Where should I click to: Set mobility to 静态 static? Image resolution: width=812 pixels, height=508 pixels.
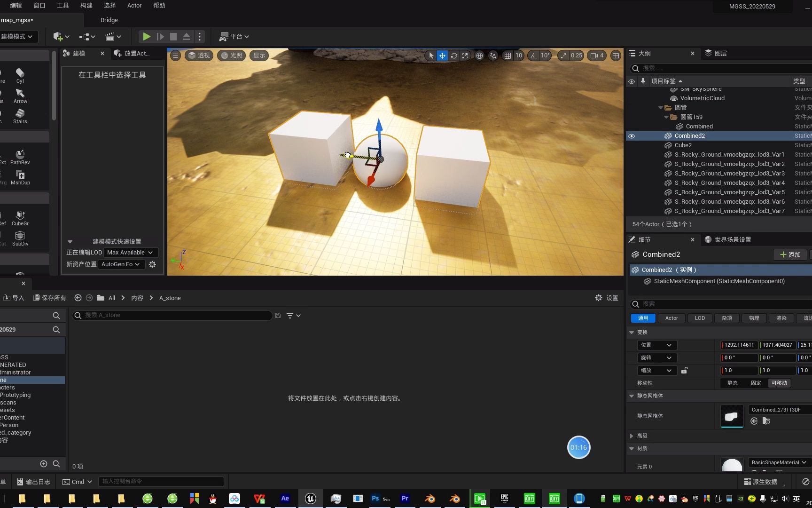tap(732, 383)
